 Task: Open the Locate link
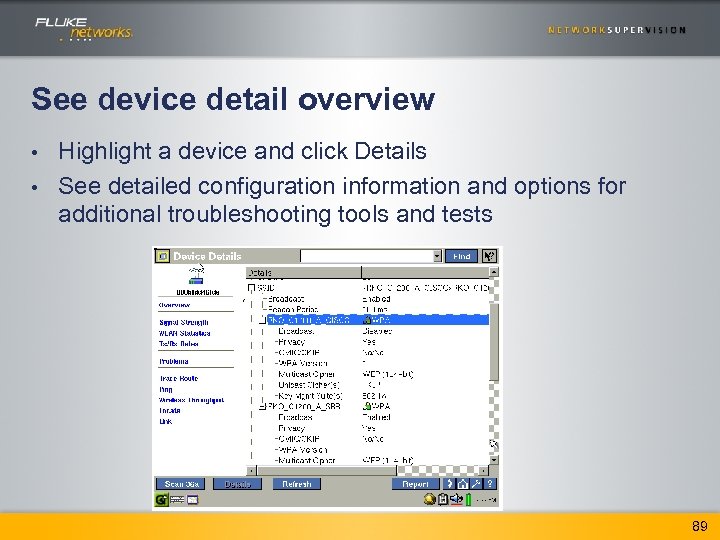[170, 411]
